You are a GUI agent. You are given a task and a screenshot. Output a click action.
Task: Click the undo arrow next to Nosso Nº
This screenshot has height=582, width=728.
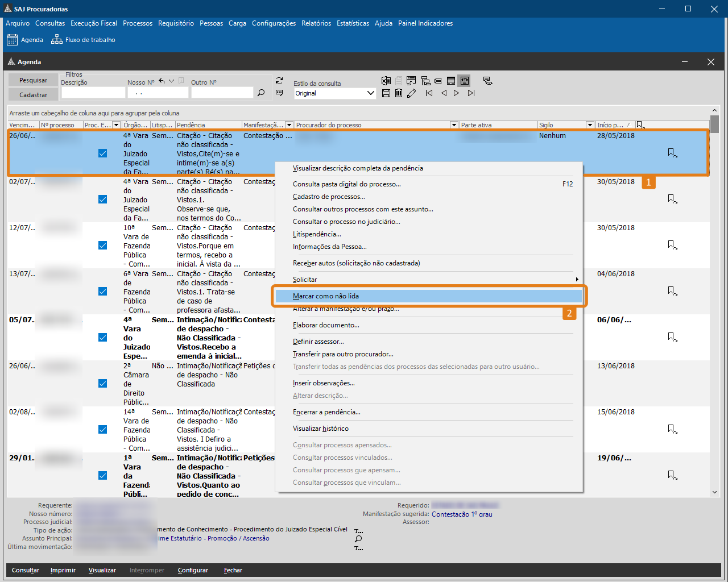(x=162, y=81)
